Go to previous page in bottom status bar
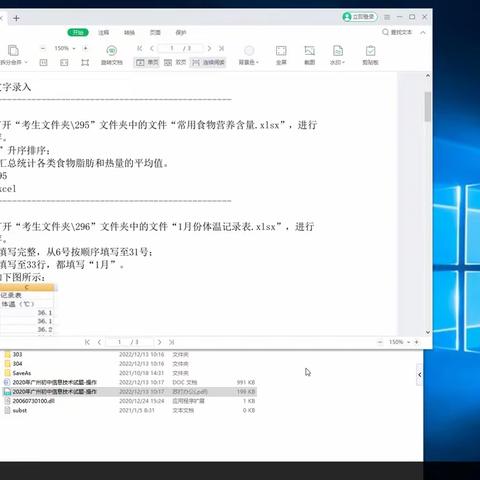The image size is (480, 480). click(99, 342)
